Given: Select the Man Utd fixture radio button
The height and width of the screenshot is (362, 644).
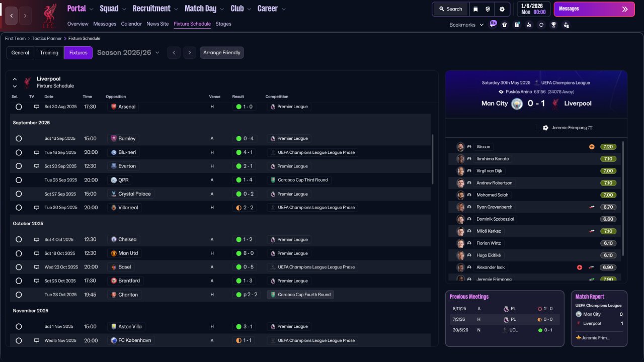Looking at the screenshot, I should pyautogui.click(x=19, y=253).
